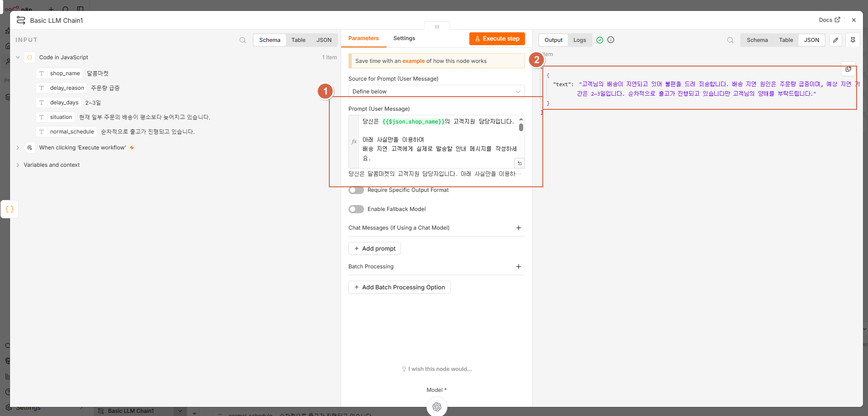The height and width of the screenshot is (416, 868).
Task: Click the green success check icon
Action: click(x=600, y=40)
